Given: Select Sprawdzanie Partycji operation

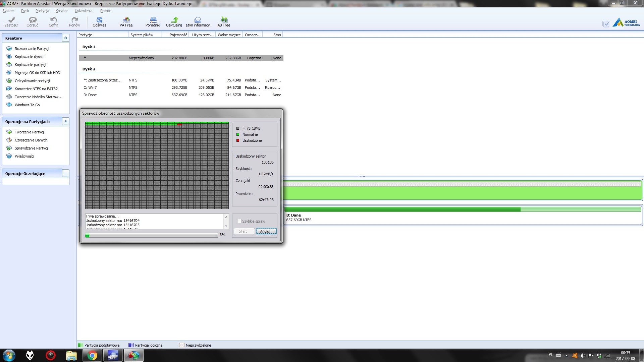Looking at the screenshot, I should tap(32, 148).
